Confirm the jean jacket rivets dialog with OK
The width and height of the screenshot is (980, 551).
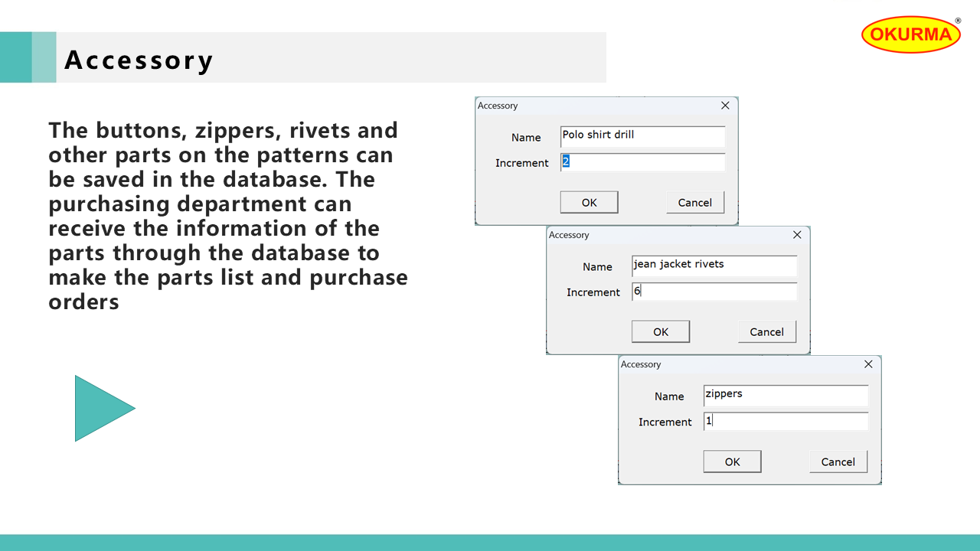click(660, 331)
